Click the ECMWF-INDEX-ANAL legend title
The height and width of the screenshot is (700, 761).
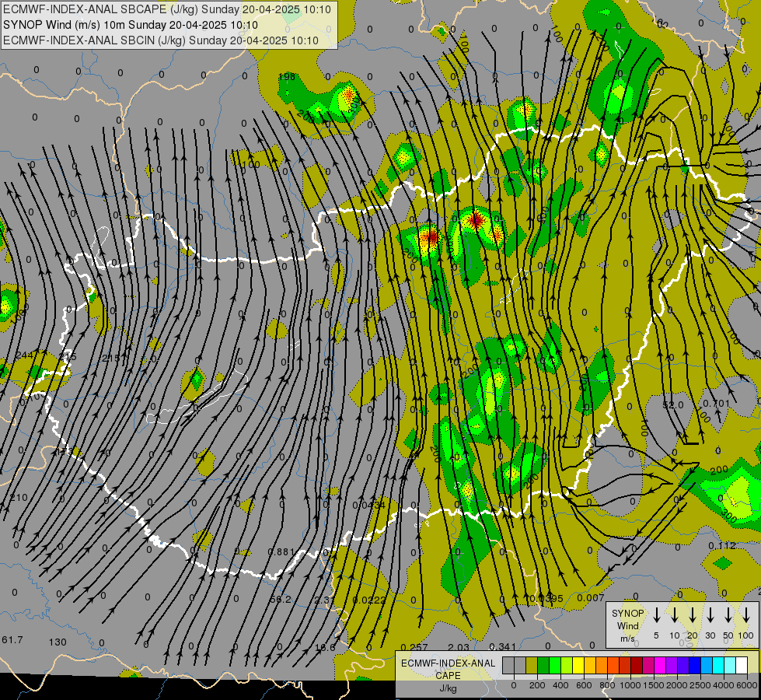448,663
